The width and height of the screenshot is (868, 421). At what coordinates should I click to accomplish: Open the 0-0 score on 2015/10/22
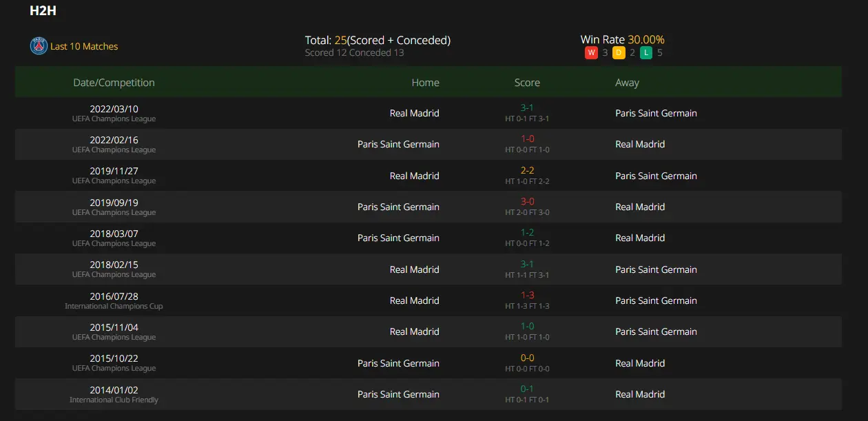tap(527, 358)
